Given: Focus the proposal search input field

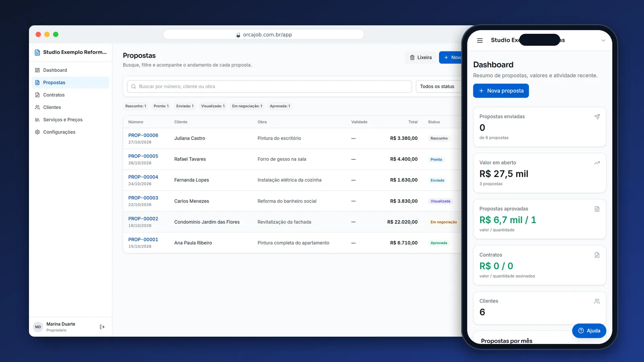Looking at the screenshot, I should (x=269, y=86).
